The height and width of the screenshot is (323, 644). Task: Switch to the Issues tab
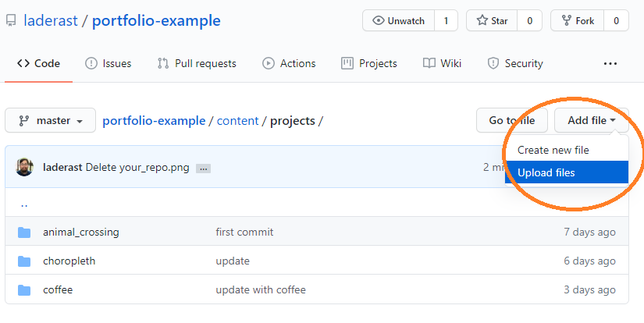(108, 63)
